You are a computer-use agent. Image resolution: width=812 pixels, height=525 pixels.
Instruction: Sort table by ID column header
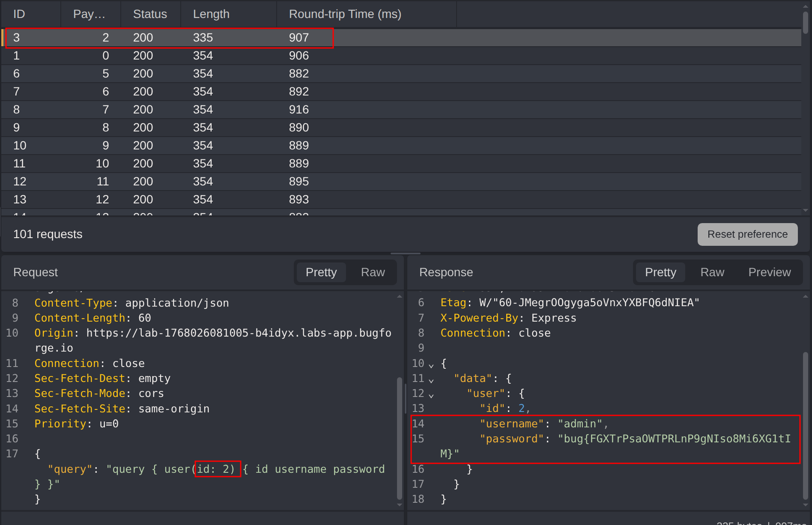coord(19,14)
